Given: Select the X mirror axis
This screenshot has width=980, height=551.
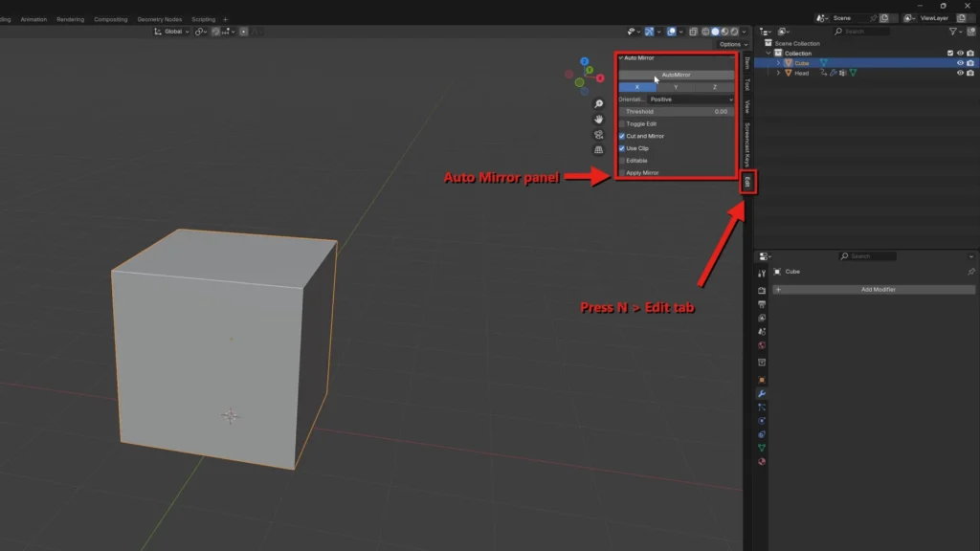Looking at the screenshot, I should (636, 87).
